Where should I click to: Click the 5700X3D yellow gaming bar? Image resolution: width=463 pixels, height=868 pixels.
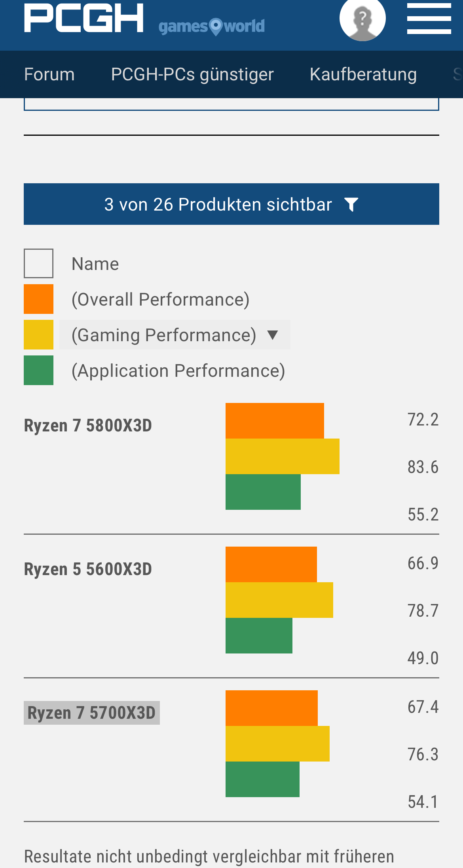point(277,744)
